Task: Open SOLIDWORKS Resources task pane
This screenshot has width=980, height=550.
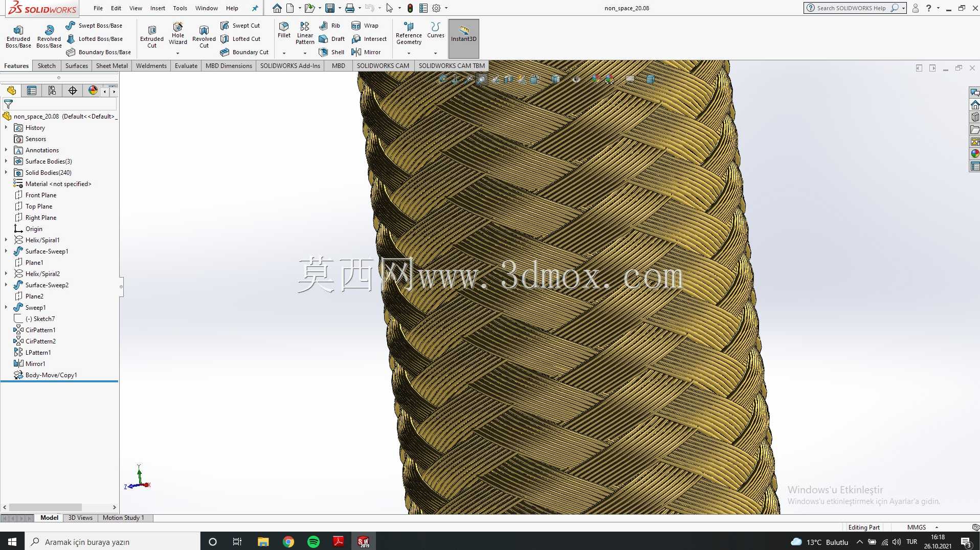Action: [x=975, y=105]
